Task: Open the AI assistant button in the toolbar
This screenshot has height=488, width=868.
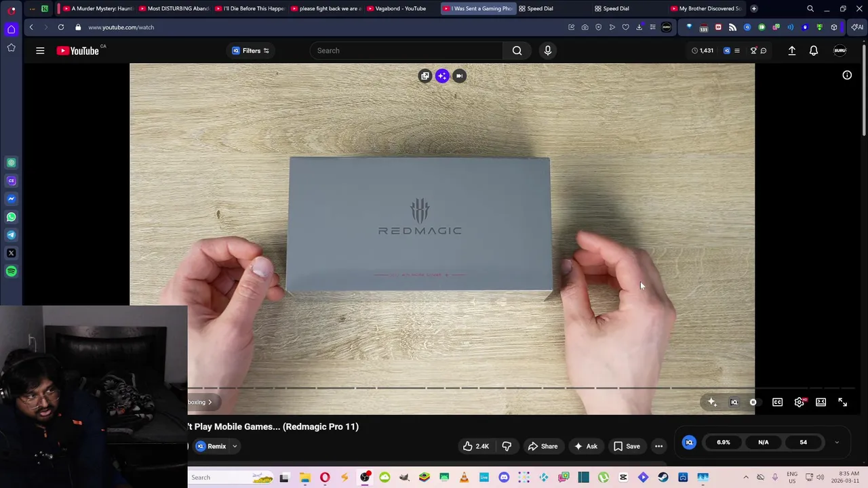Action: 857,27
